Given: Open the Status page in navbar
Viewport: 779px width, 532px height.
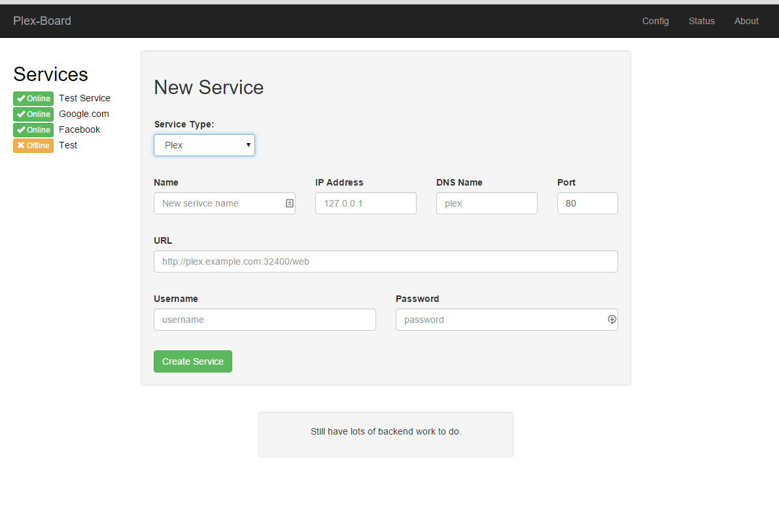Looking at the screenshot, I should pyautogui.click(x=702, y=21).
